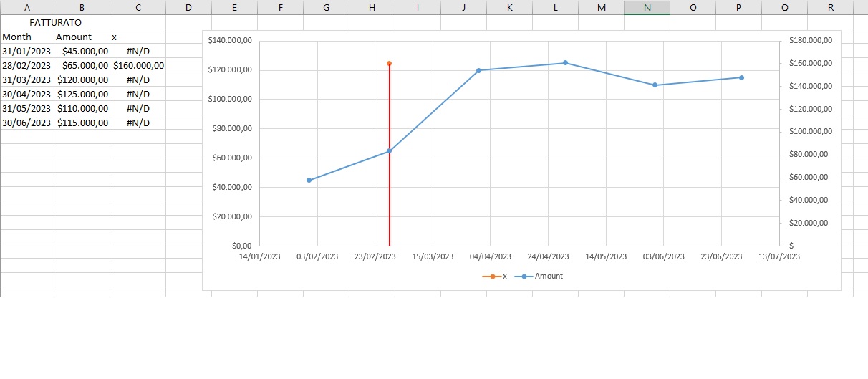Click the Amount legend entry in chart
This screenshot has width=868, height=379.
[538, 276]
